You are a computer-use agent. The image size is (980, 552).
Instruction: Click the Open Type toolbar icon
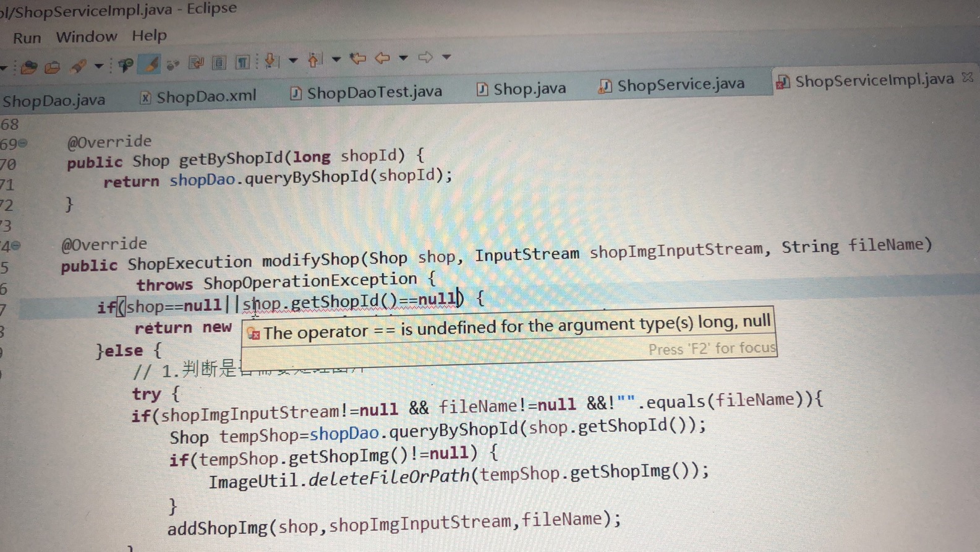[x=28, y=67]
